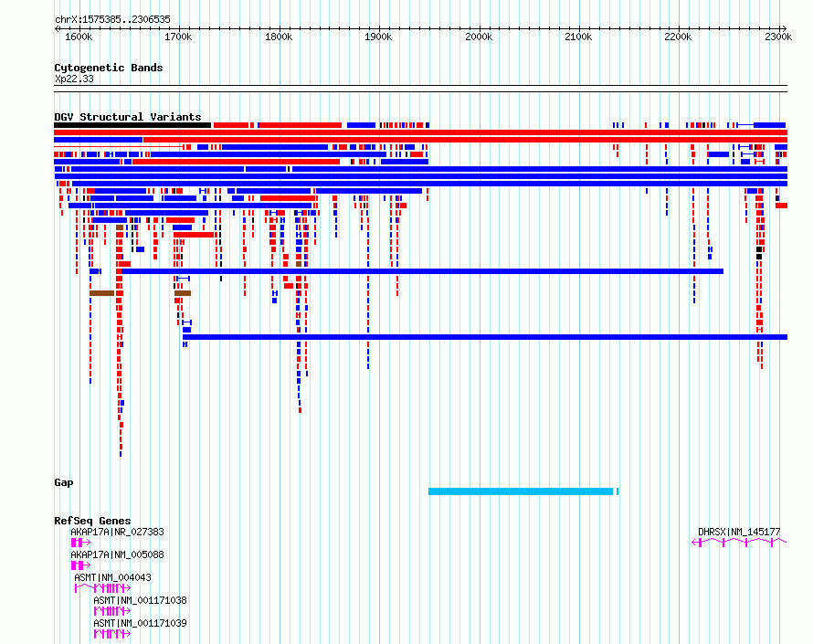
Task: Click the AKAP17A|NM_005088 gene label
Action: (x=117, y=554)
